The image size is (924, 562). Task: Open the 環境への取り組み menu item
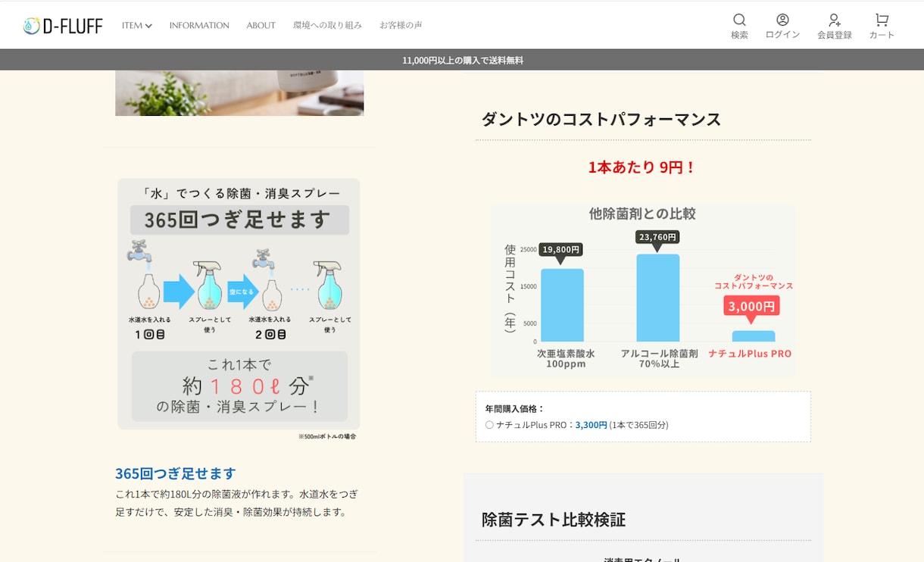click(x=327, y=25)
